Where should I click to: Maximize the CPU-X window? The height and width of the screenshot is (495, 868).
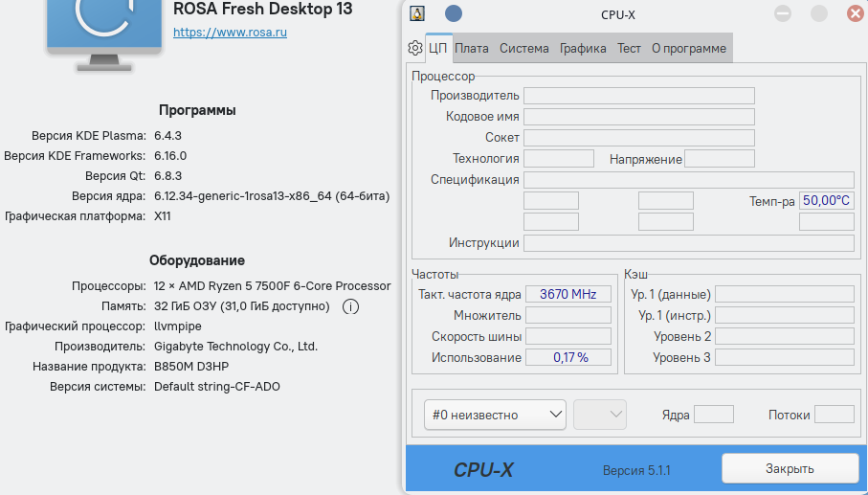819,13
